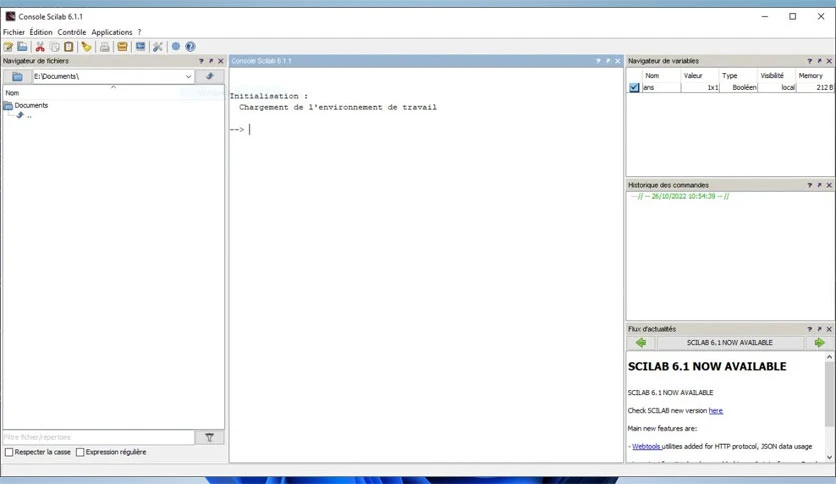This screenshot has width=836, height=484.
Task: Open the Édition menu
Action: coord(41,32)
